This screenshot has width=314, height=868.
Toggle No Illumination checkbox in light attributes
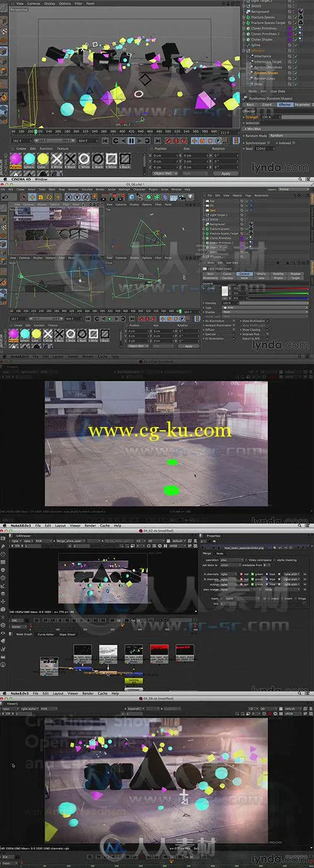pos(234,320)
